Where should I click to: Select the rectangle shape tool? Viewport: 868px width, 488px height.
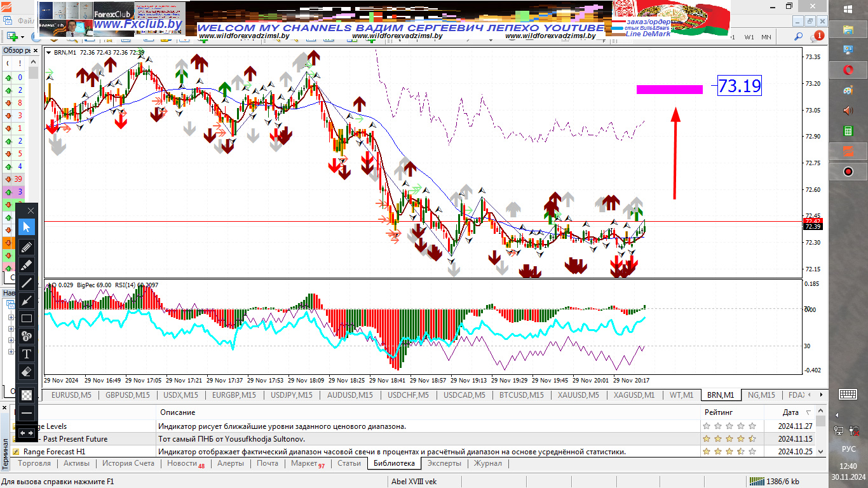point(27,318)
